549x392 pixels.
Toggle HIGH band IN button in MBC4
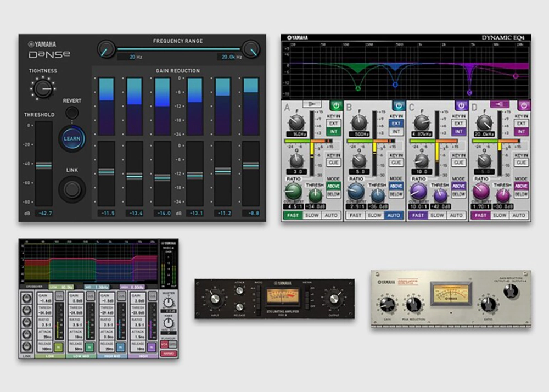[x=152, y=347]
